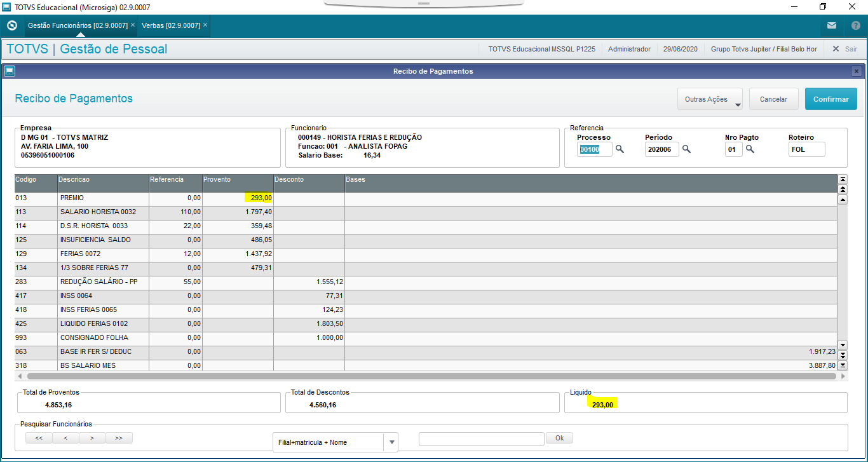Screen dimensions: 868x462
Task: Select INSUFICIENCIA SALDO row
Action: click(x=426, y=240)
